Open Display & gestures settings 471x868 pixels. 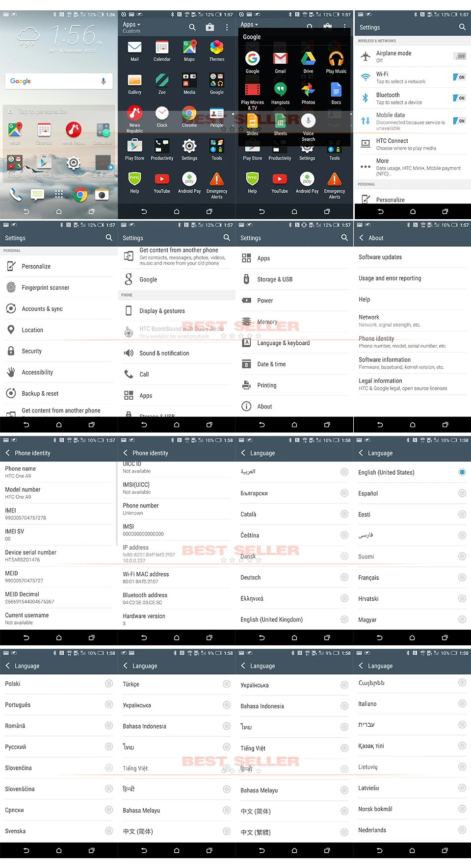[177, 311]
